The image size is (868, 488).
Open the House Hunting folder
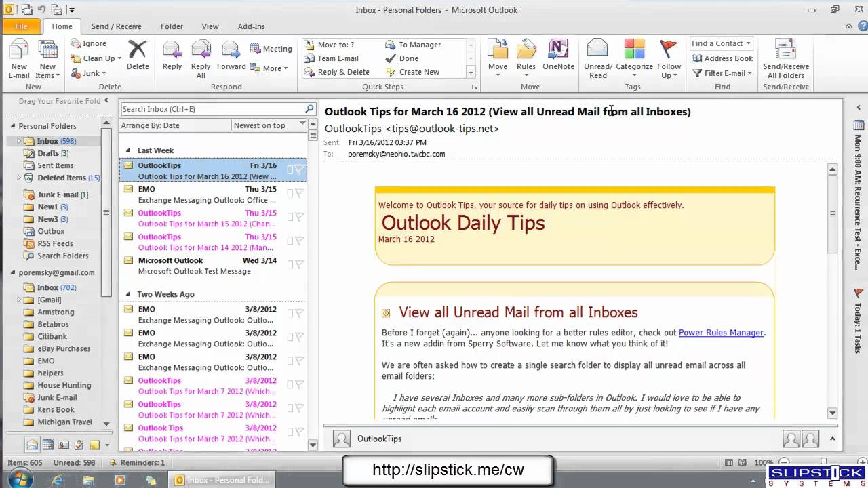(64, 385)
